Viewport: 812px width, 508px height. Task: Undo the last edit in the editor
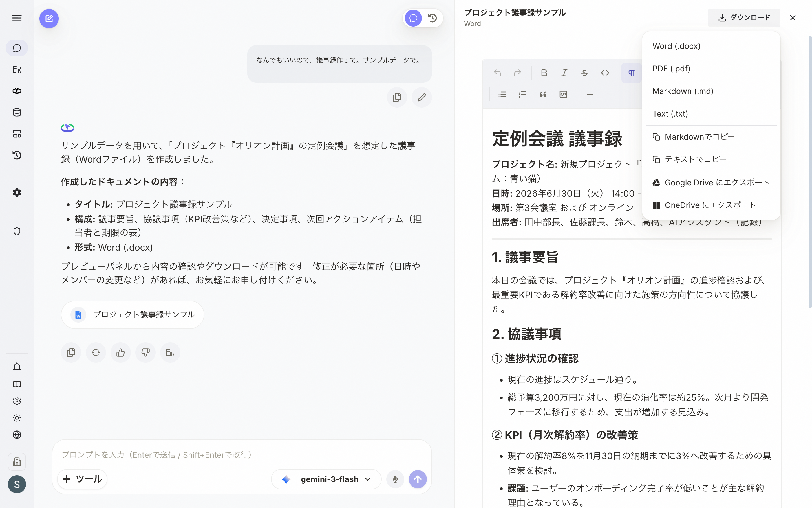[497, 73]
